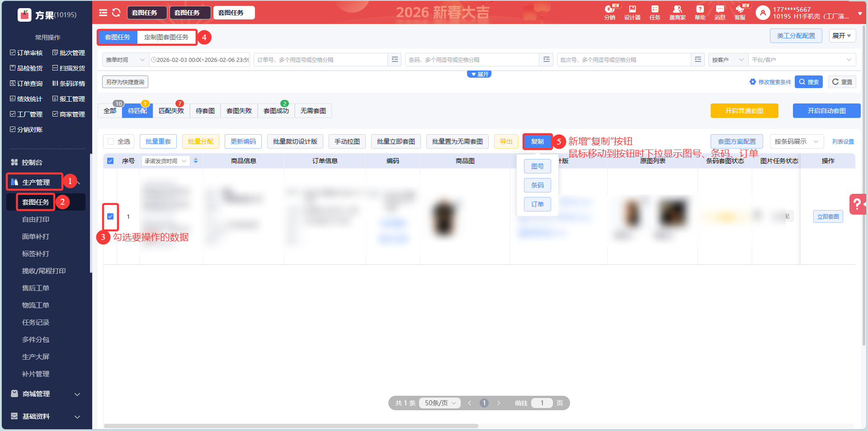Click 立即套图 for row 1
The width and height of the screenshot is (868, 431).
tap(828, 217)
